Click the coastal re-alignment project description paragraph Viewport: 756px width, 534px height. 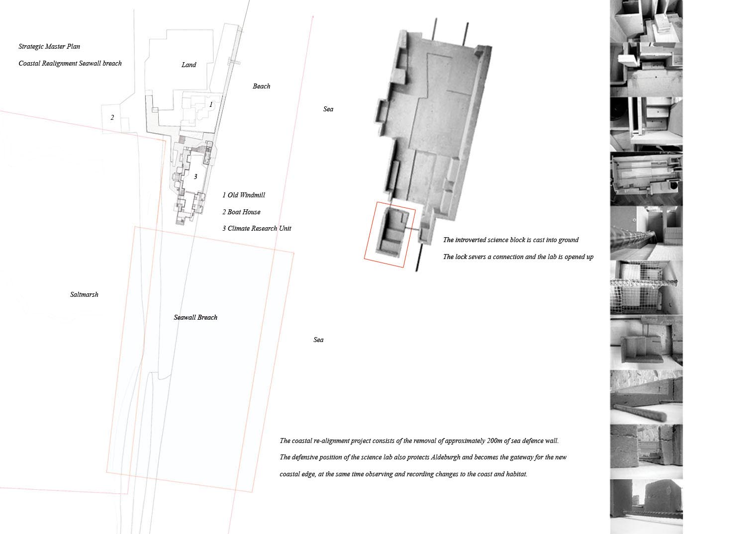423,457
